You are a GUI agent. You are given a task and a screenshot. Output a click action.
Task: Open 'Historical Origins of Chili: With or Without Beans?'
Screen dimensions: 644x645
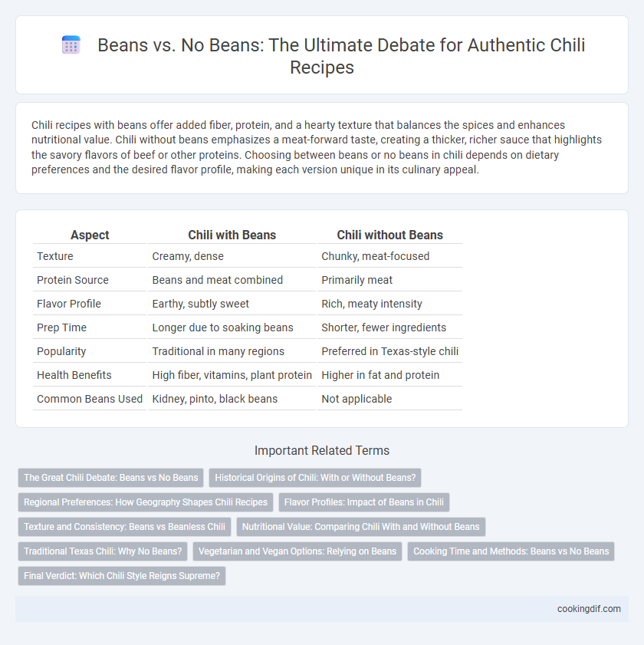click(x=315, y=478)
